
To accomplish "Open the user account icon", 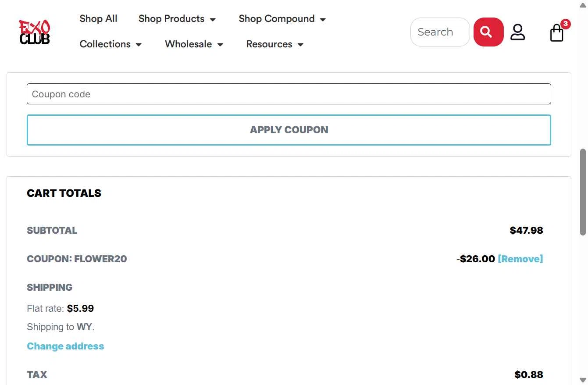I will click(518, 32).
